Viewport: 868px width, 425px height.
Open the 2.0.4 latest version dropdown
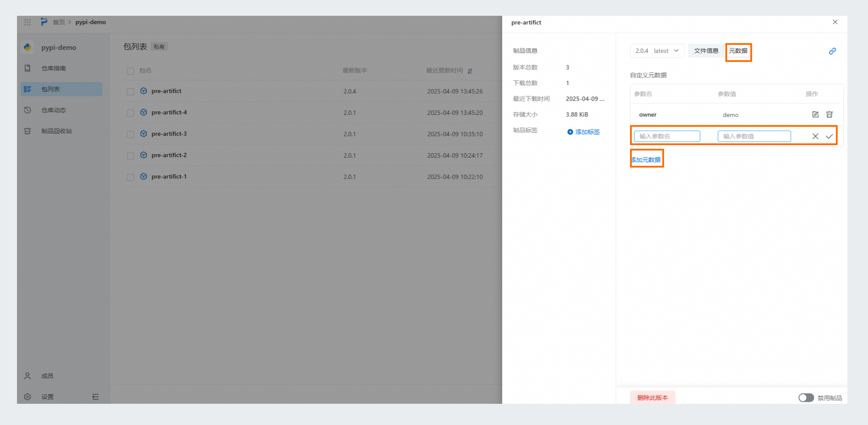coord(657,51)
